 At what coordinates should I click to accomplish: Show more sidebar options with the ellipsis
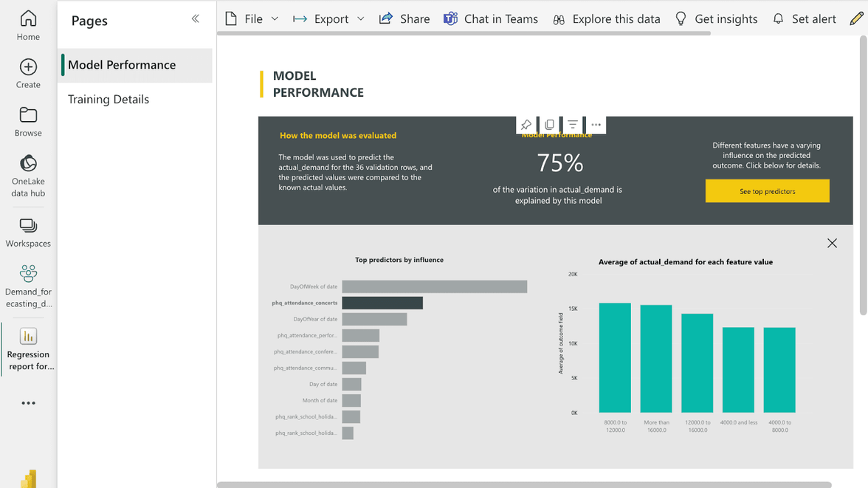[27, 402]
